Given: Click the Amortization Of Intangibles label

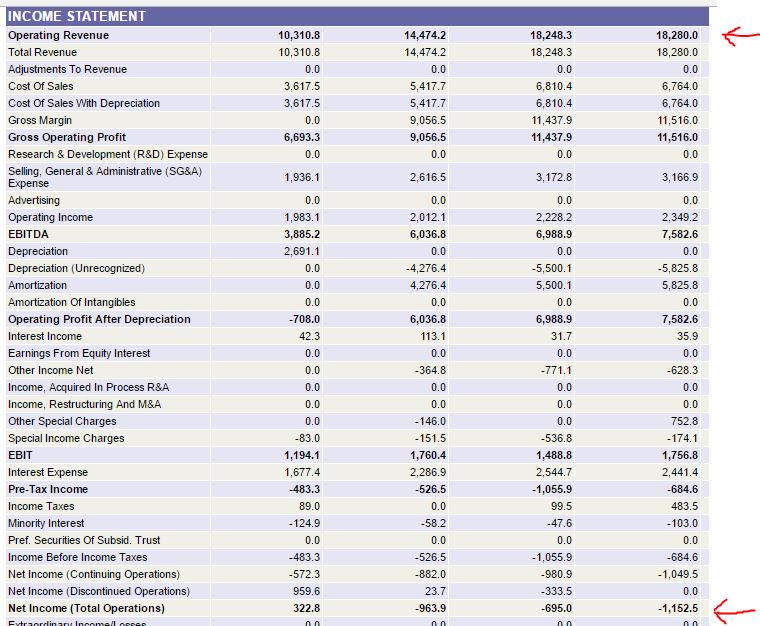Looking at the screenshot, I should coord(71,302).
